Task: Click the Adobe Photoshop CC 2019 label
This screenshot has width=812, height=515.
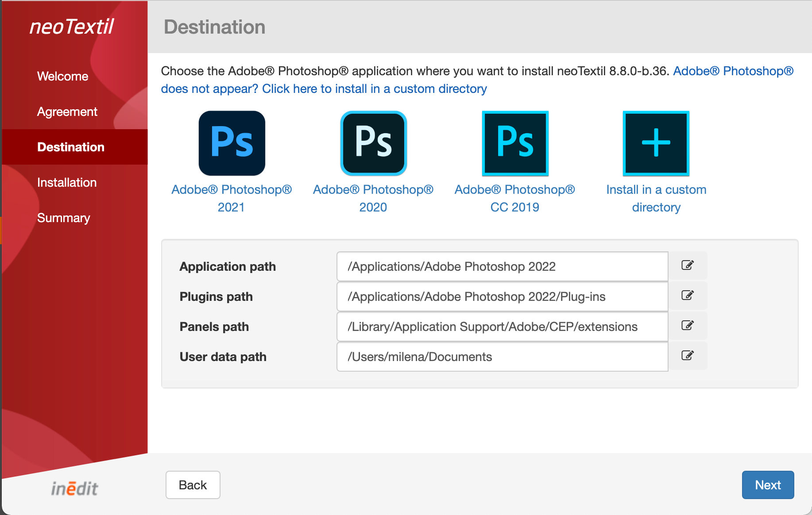Action: point(515,198)
